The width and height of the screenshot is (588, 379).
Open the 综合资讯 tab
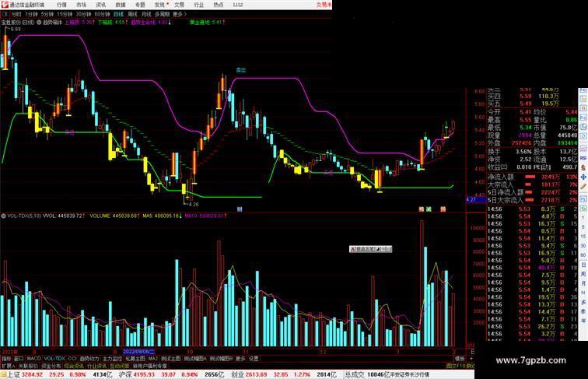tap(74, 366)
